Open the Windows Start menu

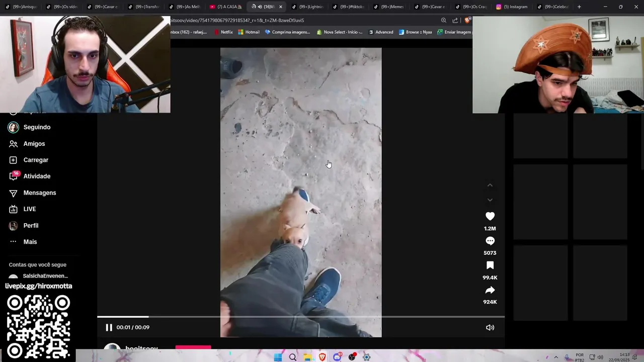[278, 357]
